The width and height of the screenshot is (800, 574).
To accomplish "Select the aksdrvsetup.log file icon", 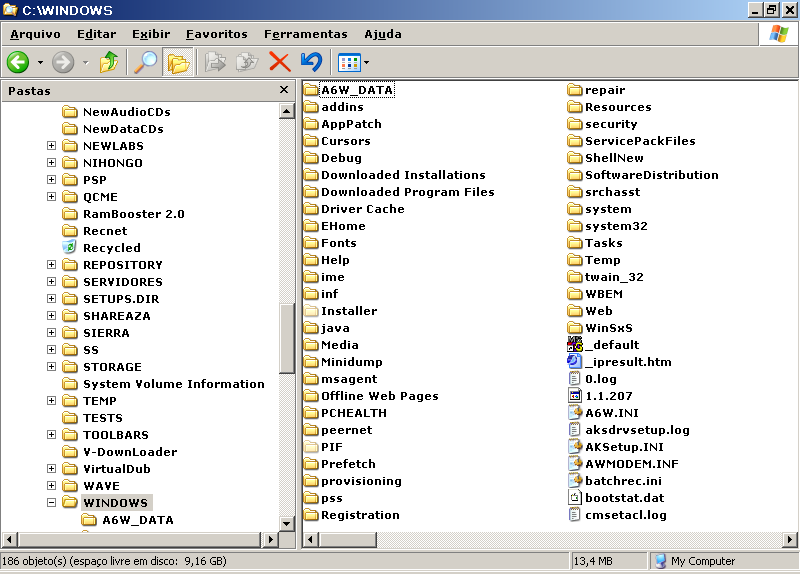I will tap(574, 430).
